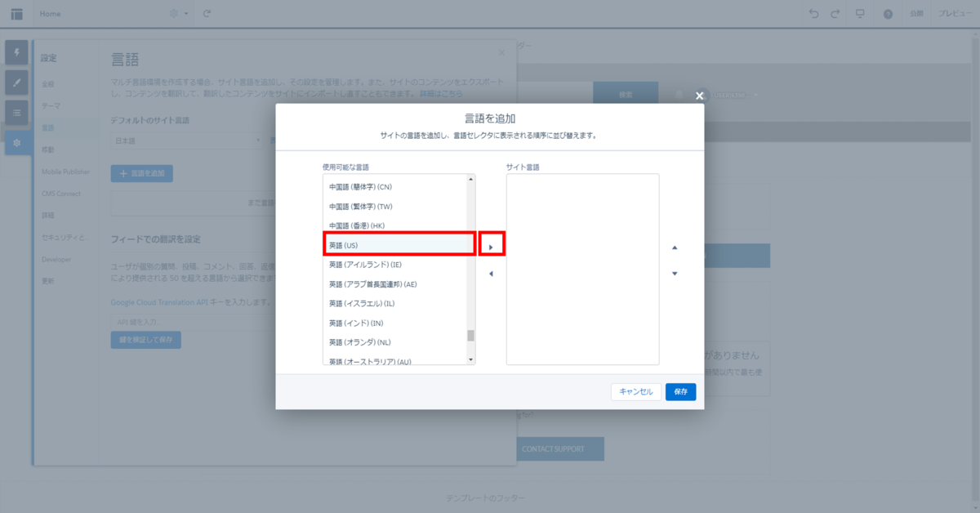Open the Page Structure list panel
This screenshot has height=513, width=980.
pyautogui.click(x=16, y=112)
